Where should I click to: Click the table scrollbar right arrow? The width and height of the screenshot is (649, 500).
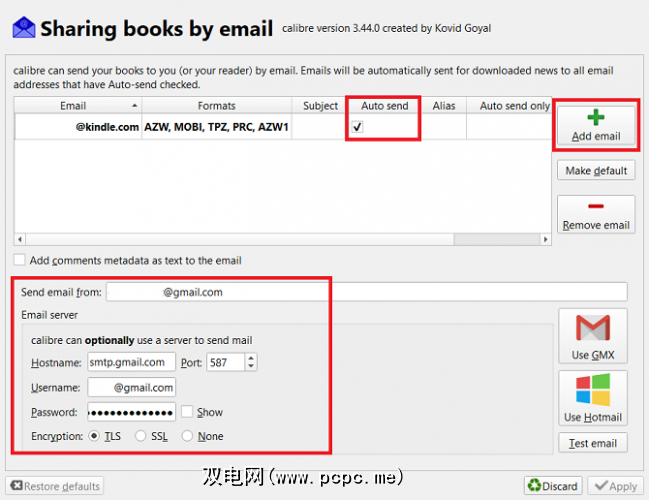pos(546,239)
